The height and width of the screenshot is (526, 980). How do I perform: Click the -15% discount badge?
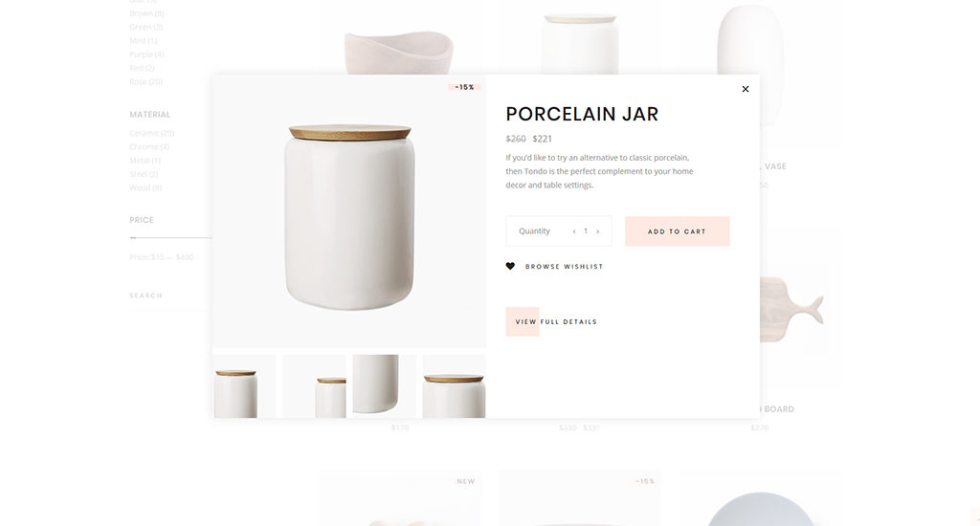464,87
